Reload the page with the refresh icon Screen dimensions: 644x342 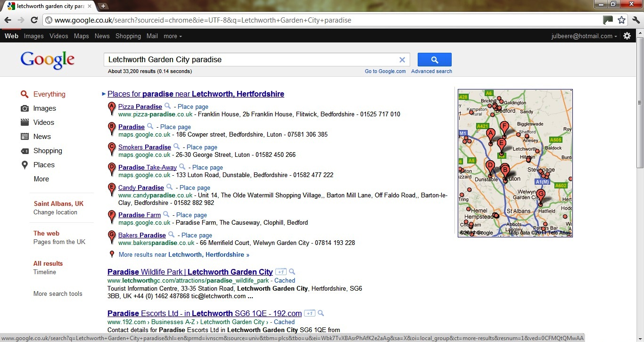coord(34,20)
